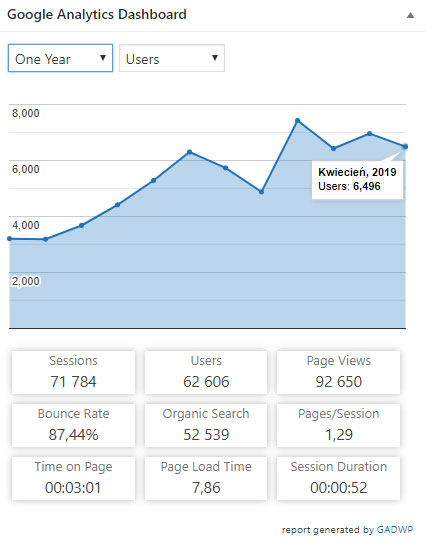Click the 8,000 axis label
The width and height of the screenshot is (426, 545).
(x=26, y=113)
